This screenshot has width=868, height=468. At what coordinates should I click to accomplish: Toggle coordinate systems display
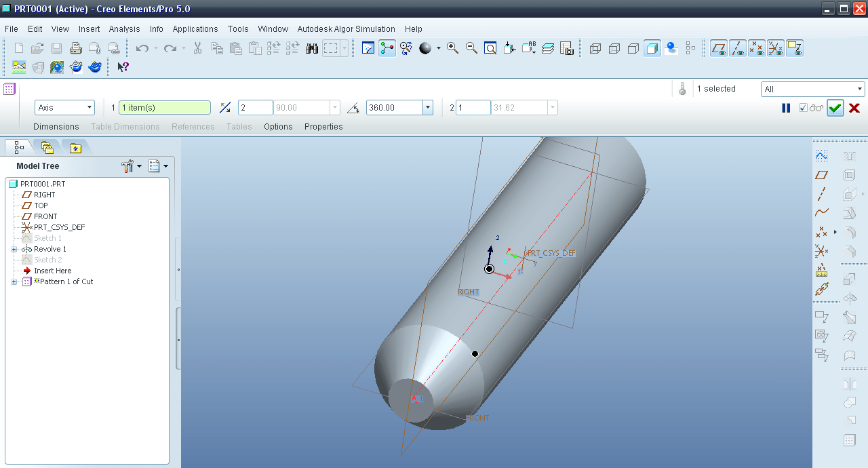(x=776, y=48)
